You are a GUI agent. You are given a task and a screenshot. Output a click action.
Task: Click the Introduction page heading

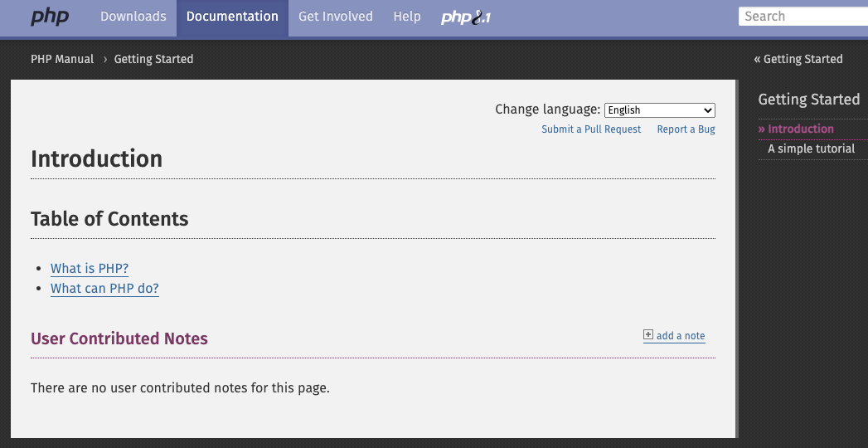coord(97,159)
